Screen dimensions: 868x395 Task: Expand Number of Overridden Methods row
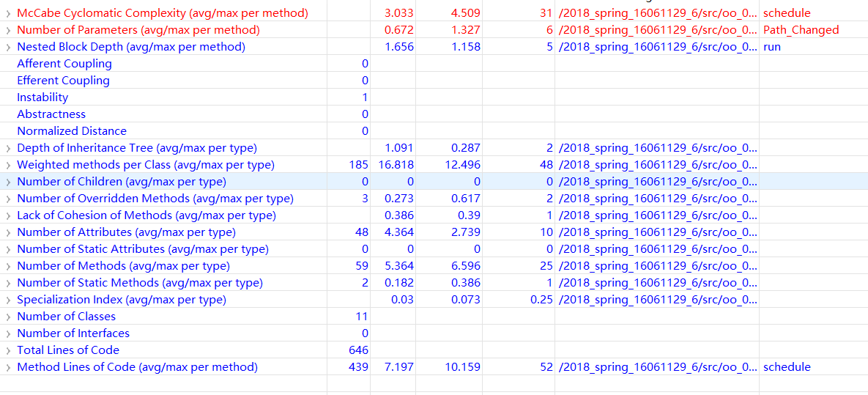pos(8,199)
